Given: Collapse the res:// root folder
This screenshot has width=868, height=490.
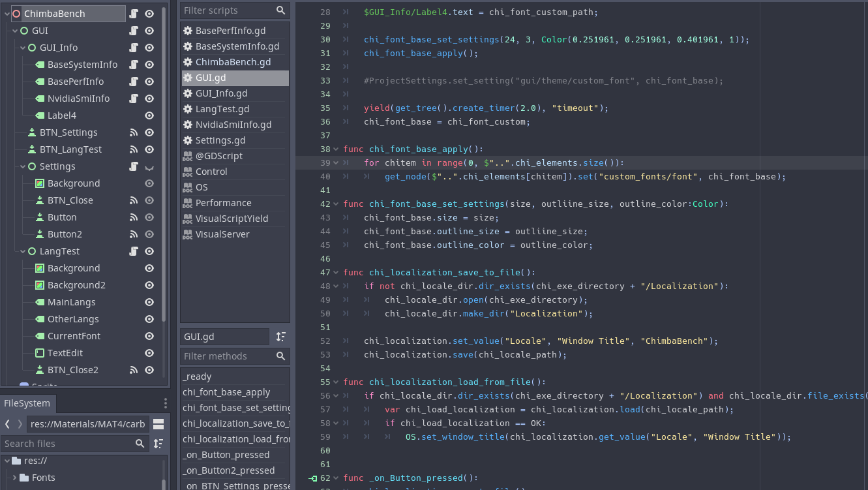Looking at the screenshot, I should point(7,461).
